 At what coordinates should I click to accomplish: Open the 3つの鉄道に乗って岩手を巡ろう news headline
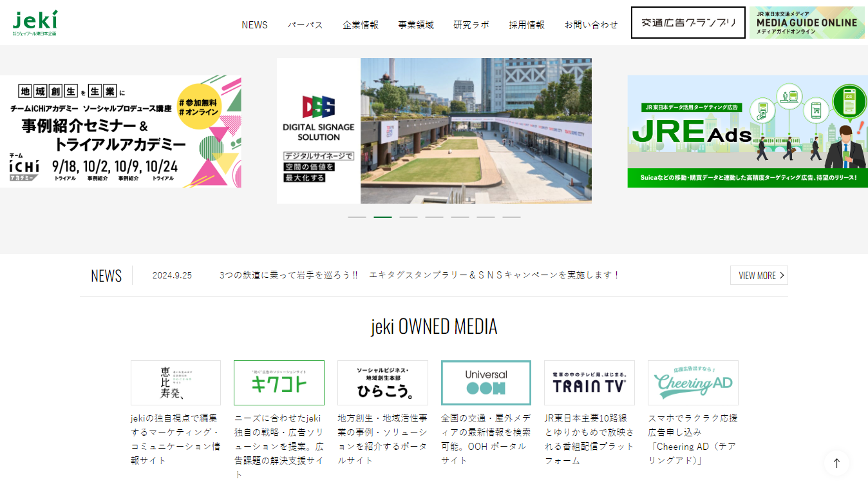coord(419,275)
